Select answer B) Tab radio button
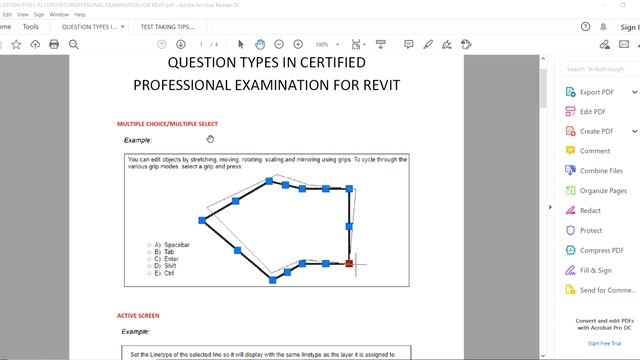Image resolution: width=640 pixels, height=360 pixels. [x=149, y=252]
